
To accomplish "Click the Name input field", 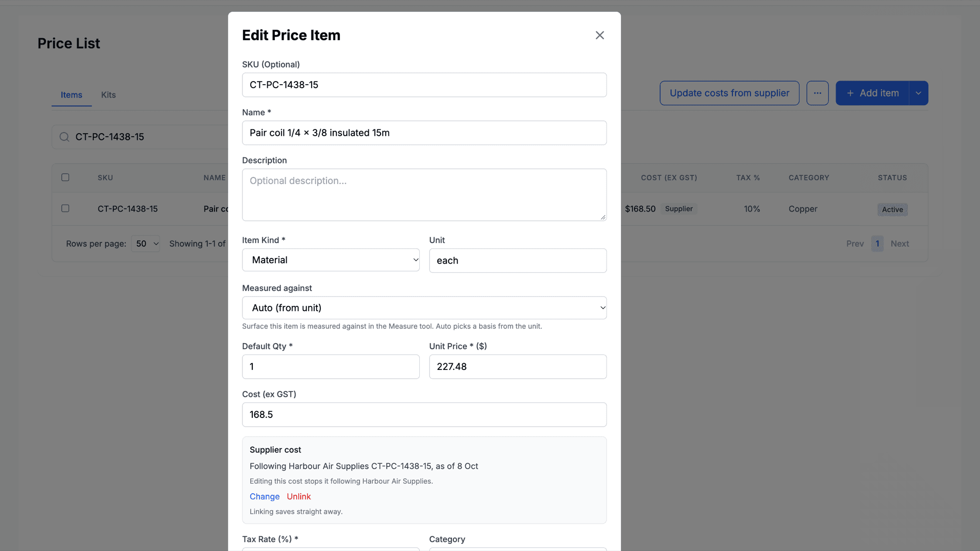I will pos(424,133).
